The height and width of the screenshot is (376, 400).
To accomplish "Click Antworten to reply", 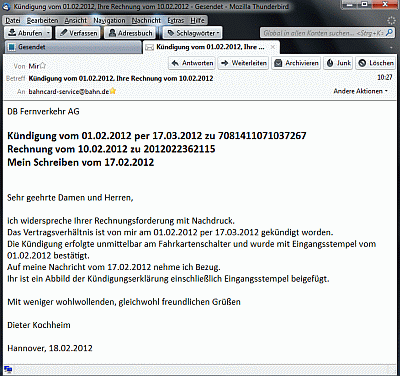I will 192,63.
